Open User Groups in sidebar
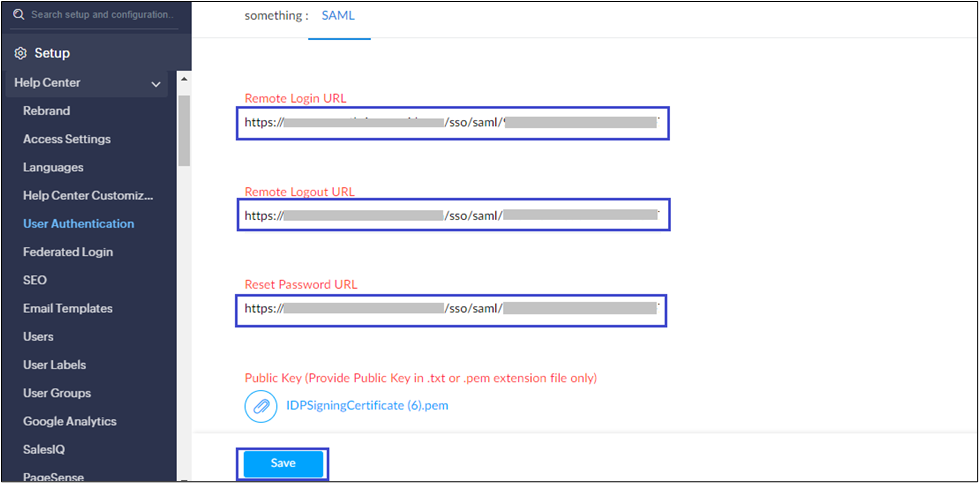This screenshot has width=979, height=483. pos(57,393)
